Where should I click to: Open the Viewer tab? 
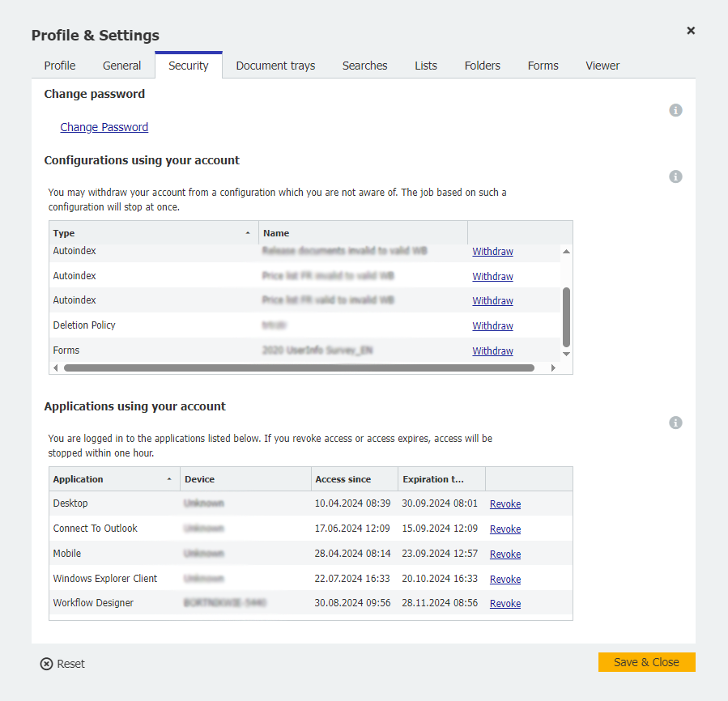click(x=602, y=66)
